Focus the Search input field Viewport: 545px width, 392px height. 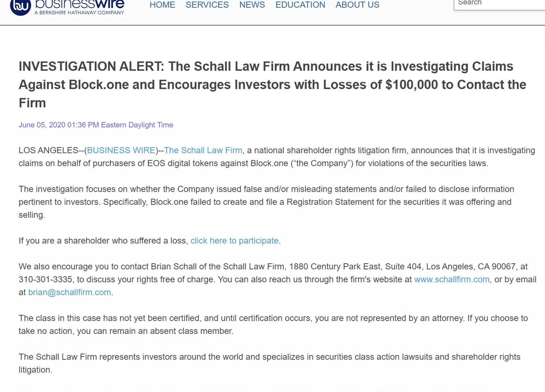[x=499, y=4]
